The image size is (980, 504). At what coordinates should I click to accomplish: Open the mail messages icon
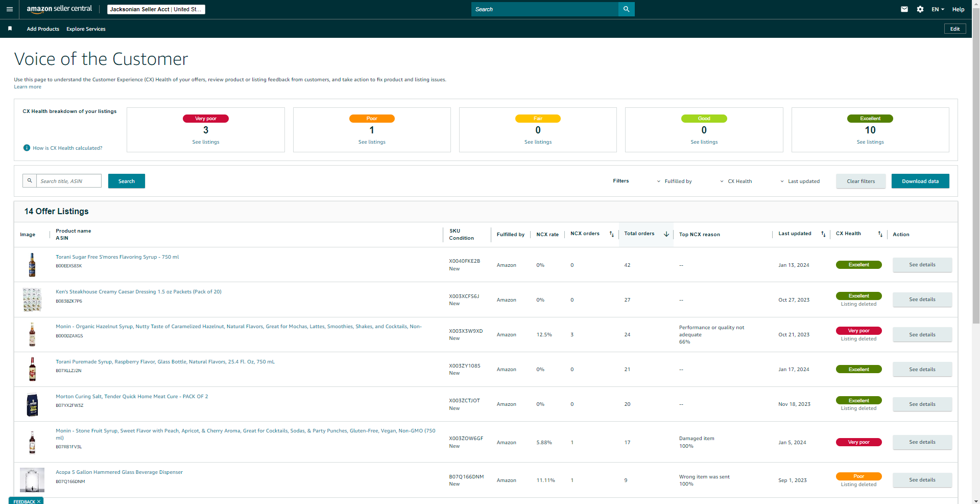(x=904, y=9)
